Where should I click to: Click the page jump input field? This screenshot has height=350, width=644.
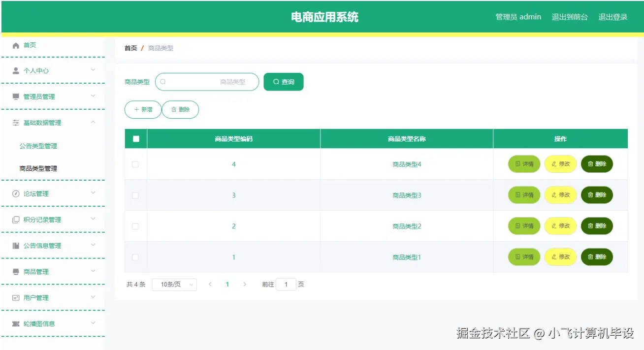tap(286, 284)
